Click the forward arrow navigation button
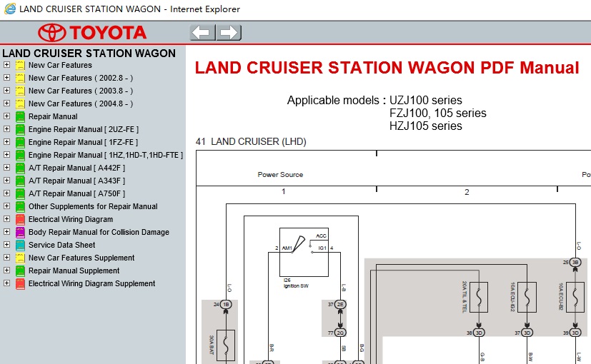Screen dimensions: 591x364 coord(229,33)
